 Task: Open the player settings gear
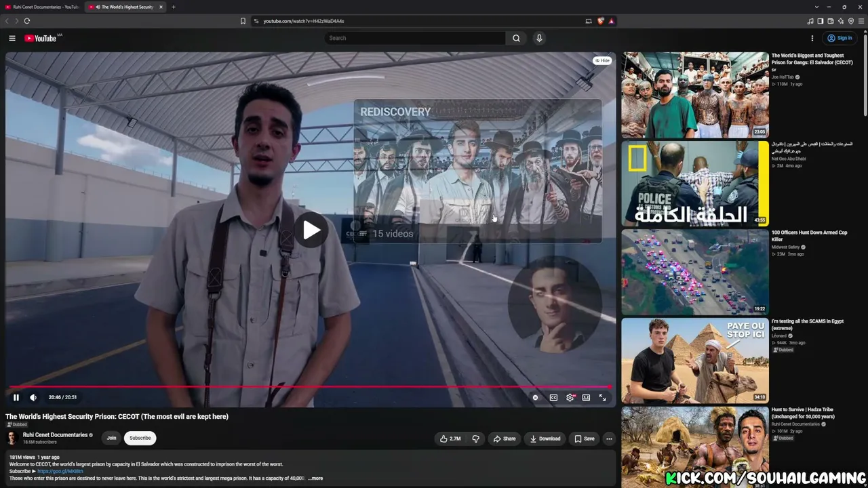pyautogui.click(x=570, y=398)
